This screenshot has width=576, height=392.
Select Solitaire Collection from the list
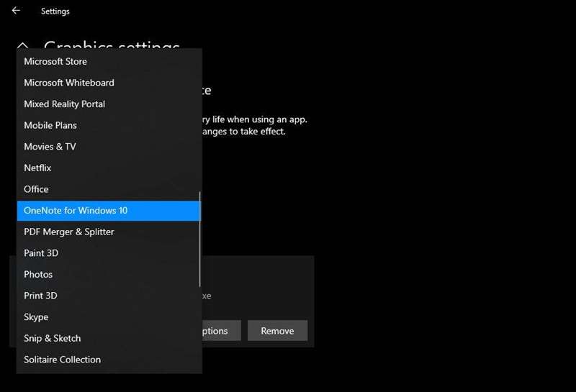pyautogui.click(x=62, y=360)
